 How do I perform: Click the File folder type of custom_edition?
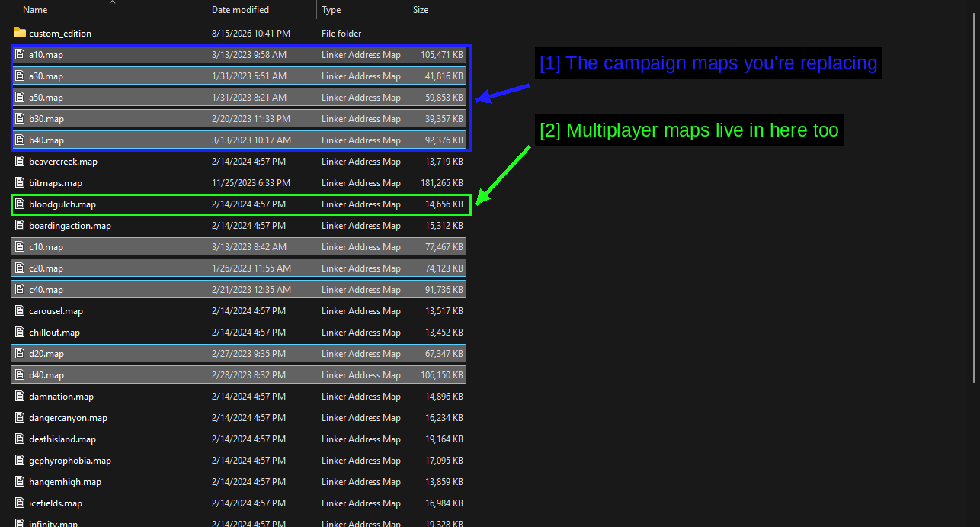coord(341,34)
